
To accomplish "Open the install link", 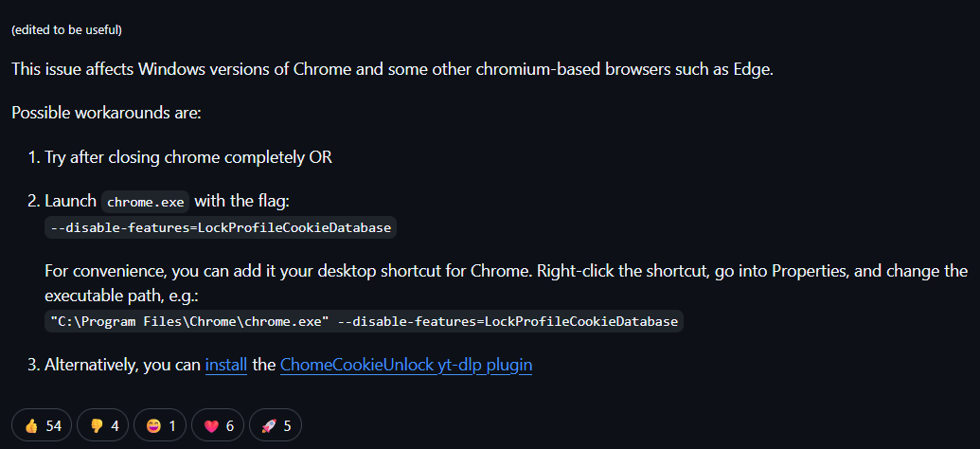I will coord(226,365).
